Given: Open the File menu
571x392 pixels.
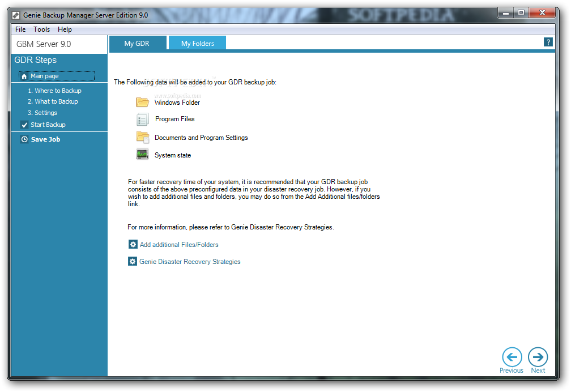Looking at the screenshot, I should coord(20,29).
